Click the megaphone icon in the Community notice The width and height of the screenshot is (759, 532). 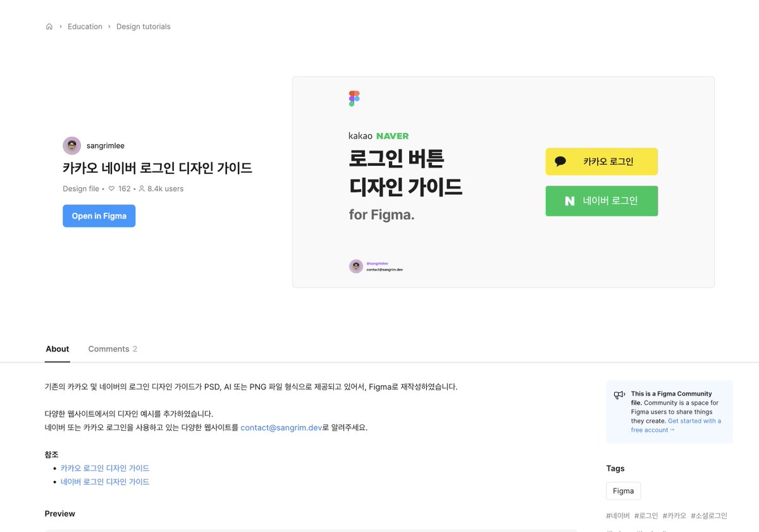[619, 395]
